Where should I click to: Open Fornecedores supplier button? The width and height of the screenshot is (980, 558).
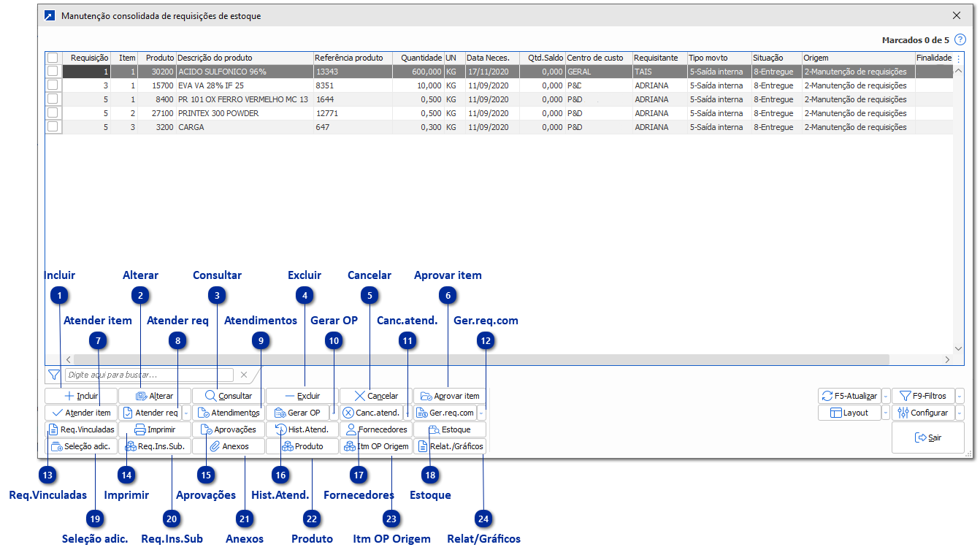pos(376,429)
